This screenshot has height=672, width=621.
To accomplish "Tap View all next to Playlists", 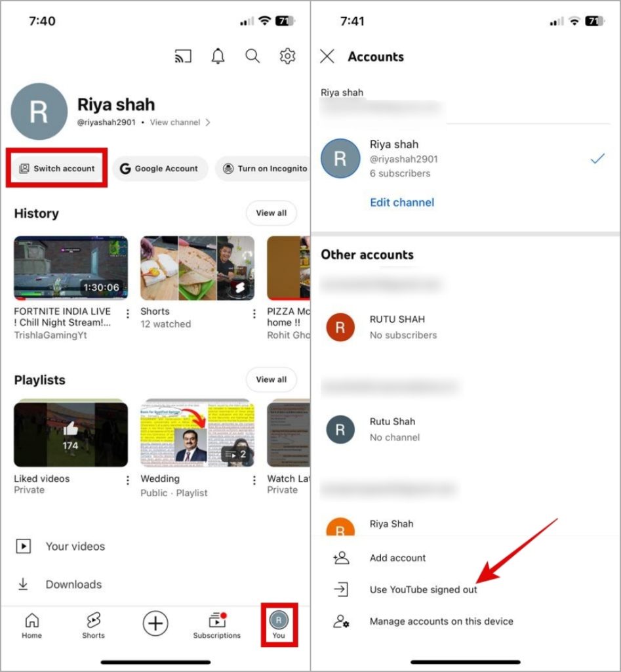I will [x=271, y=379].
